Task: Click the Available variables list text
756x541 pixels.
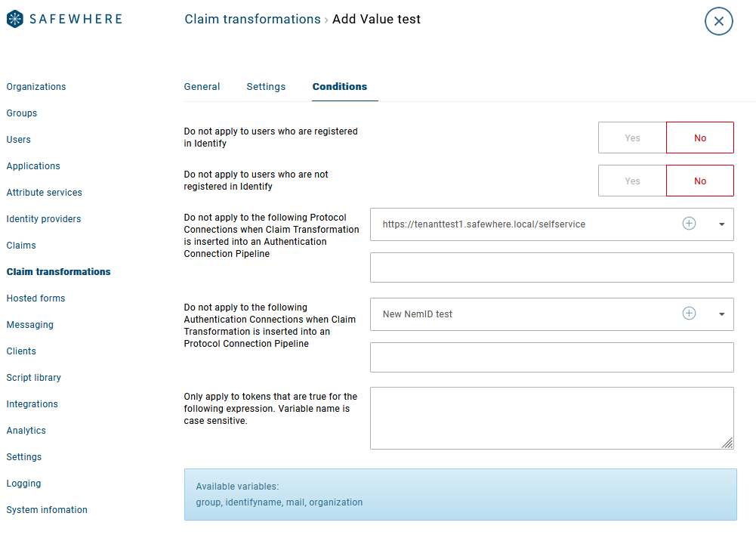Action: [279, 502]
